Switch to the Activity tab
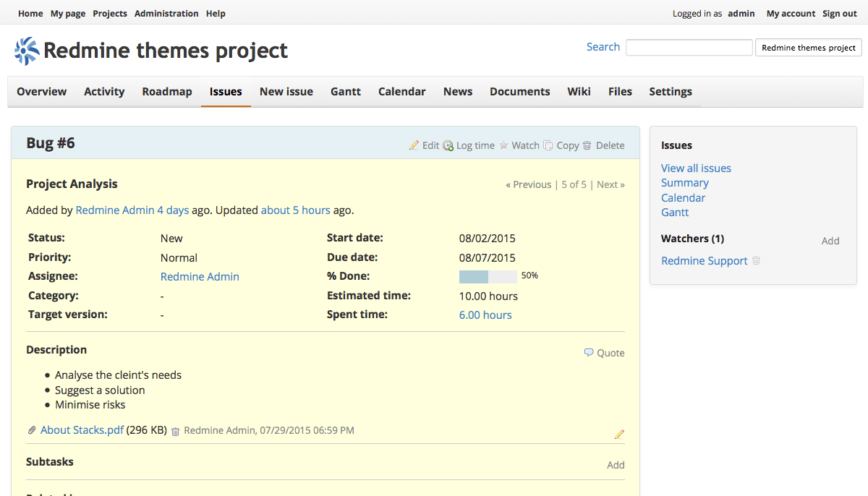Viewport: 868px width, 496px height. [104, 92]
